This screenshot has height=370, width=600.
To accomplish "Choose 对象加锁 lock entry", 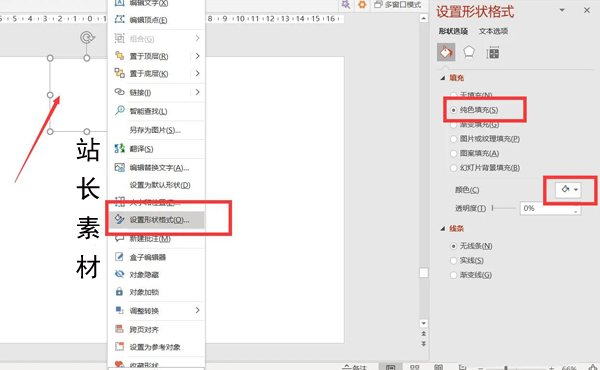I will click(156, 292).
